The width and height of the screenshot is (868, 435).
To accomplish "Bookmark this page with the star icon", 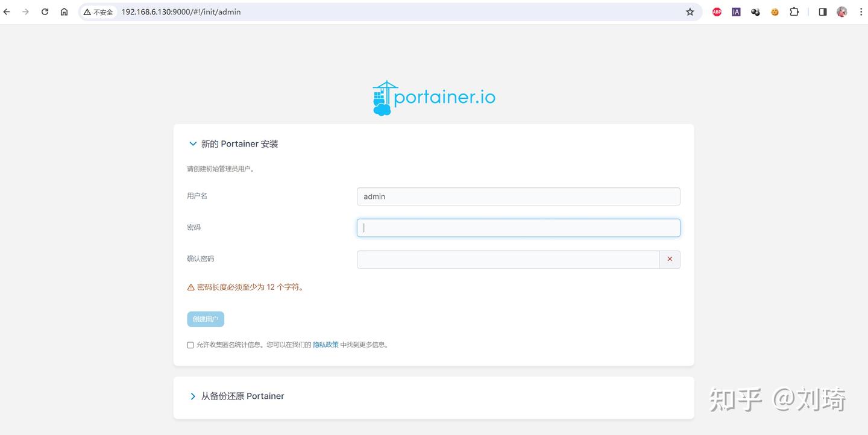I will [x=690, y=11].
